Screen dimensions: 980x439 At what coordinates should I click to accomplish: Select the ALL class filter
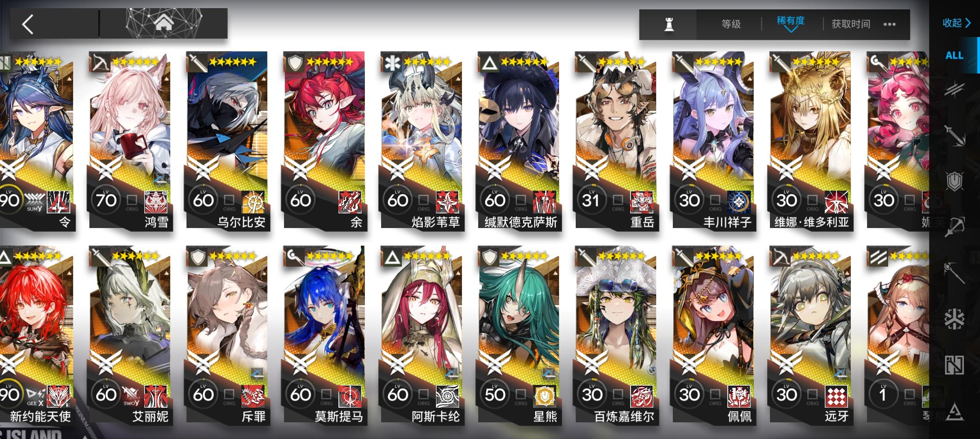pyautogui.click(x=954, y=55)
